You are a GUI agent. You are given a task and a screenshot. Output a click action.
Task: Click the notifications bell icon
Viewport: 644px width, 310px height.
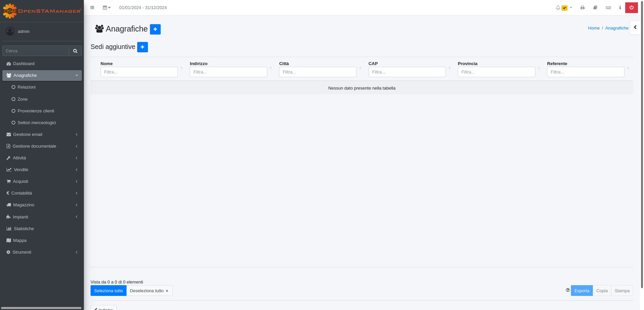(558, 8)
